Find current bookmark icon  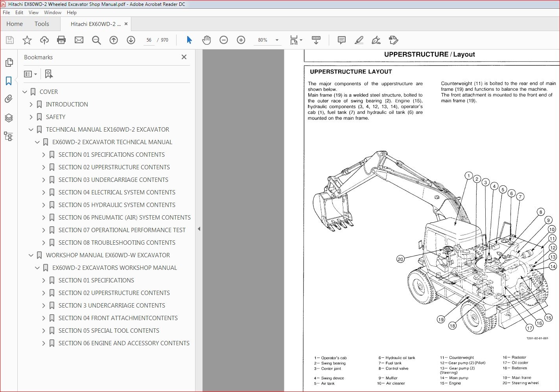pyautogui.click(x=49, y=74)
